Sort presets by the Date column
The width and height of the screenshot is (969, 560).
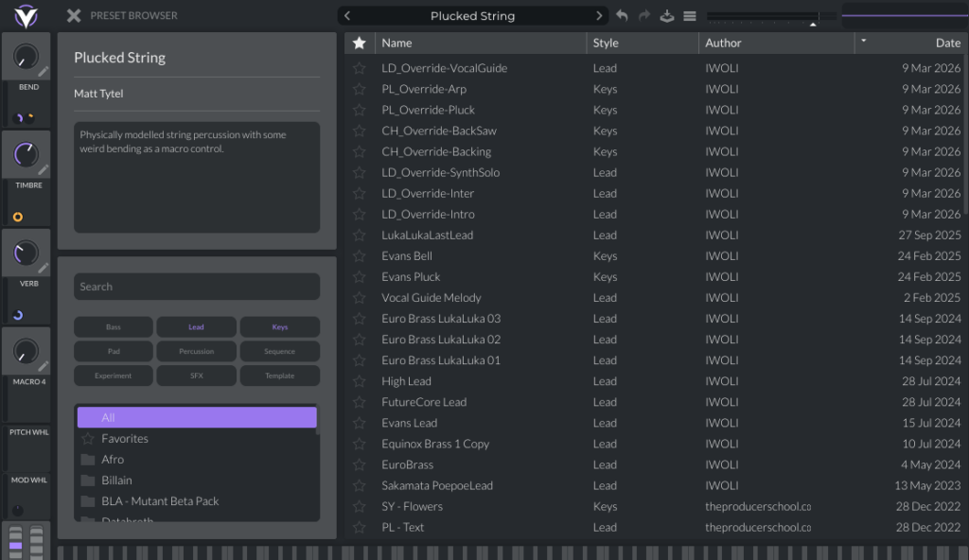click(x=947, y=43)
